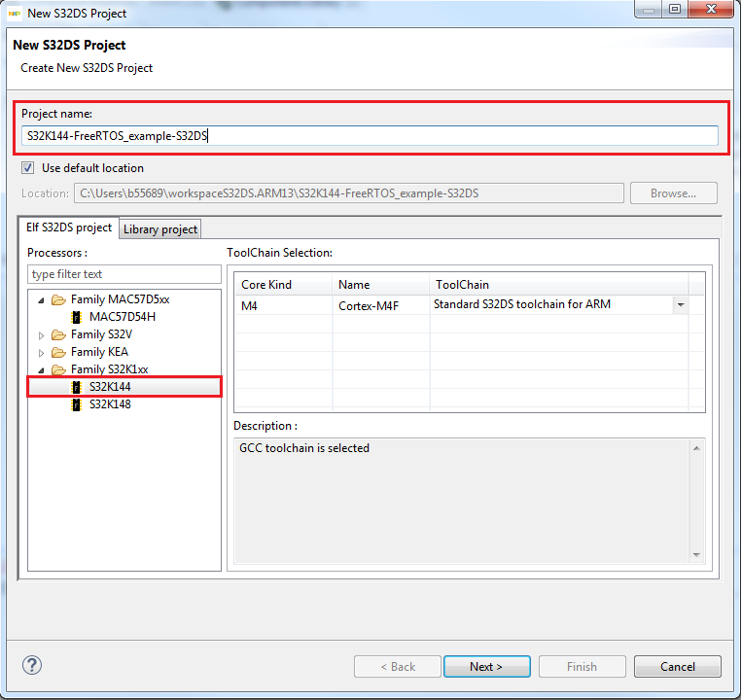The height and width of the screenshot is (700, 742).
Task: Open the help question mark icon
Action: tap(32, 665)
